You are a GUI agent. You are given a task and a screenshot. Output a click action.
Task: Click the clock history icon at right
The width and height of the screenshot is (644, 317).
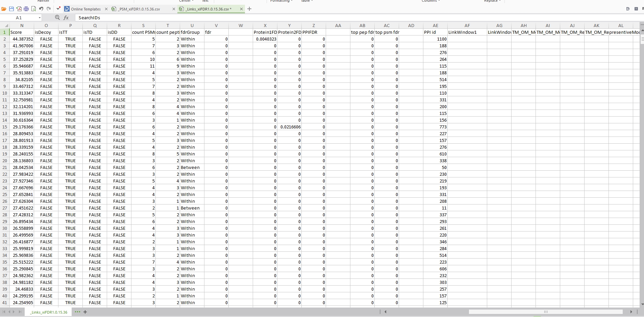click(x=636, y=9)
